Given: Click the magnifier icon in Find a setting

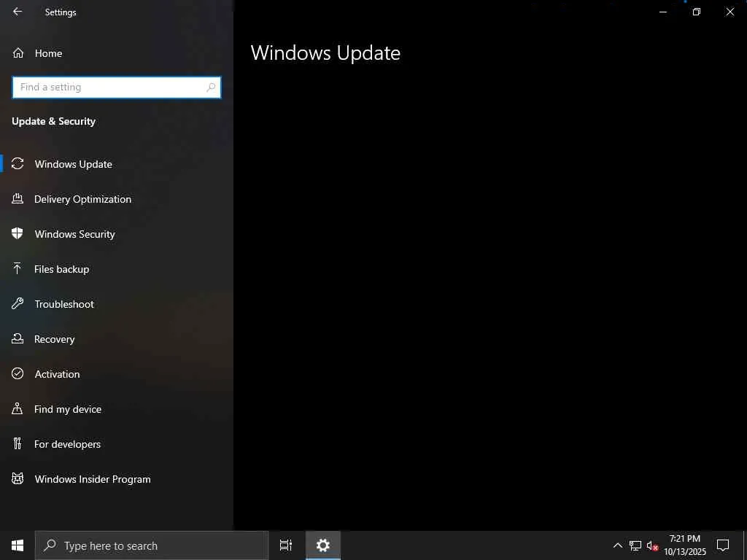Looking at the screenshot, I should click(x=211, y=87).
